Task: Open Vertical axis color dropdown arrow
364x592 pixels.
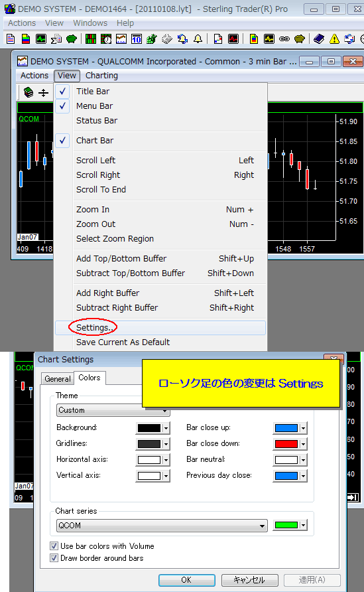Action: pyautogui.click(x=166, y=476)
